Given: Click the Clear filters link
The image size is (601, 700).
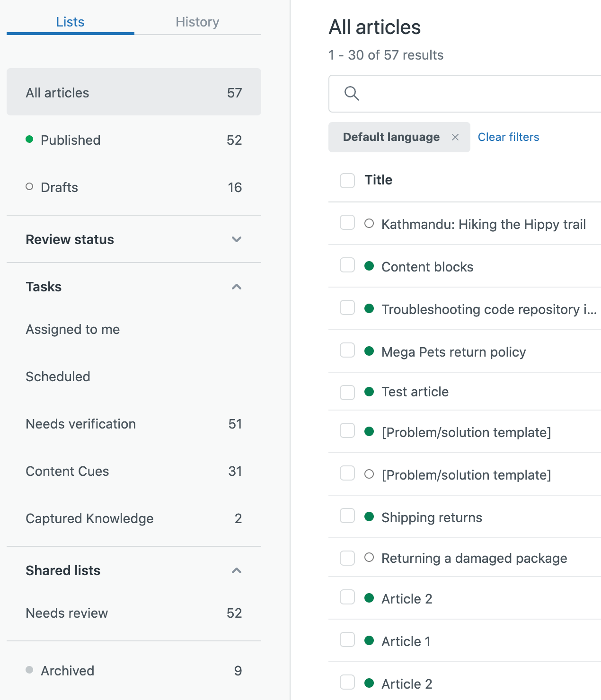Looking at the screenshot, I should (x=508, y=137).
